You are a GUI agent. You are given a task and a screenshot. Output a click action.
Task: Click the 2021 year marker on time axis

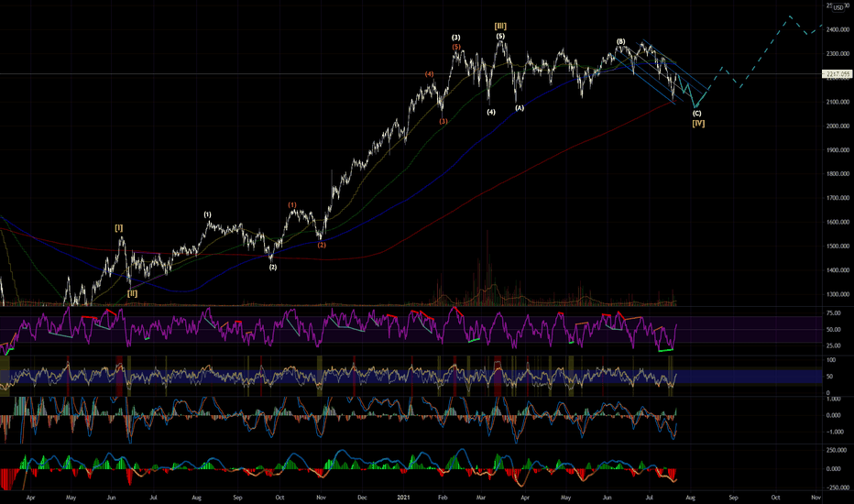click(403, 497)
